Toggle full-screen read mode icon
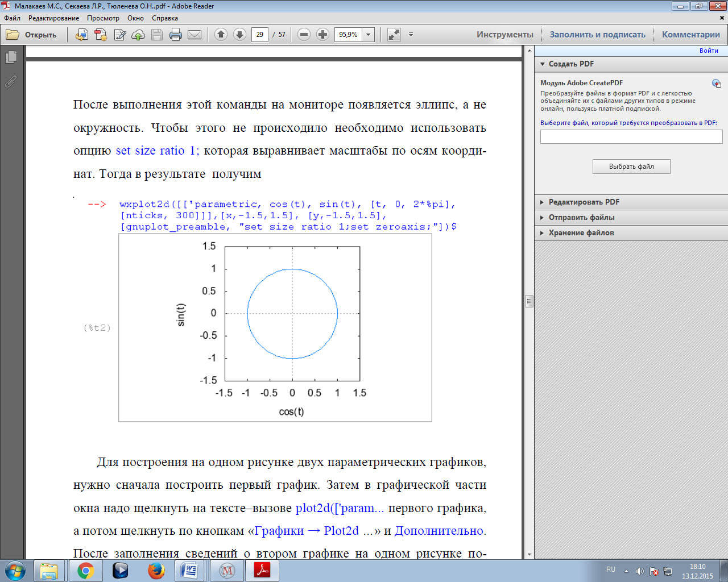728x582 pixels. tap(394, 35)
